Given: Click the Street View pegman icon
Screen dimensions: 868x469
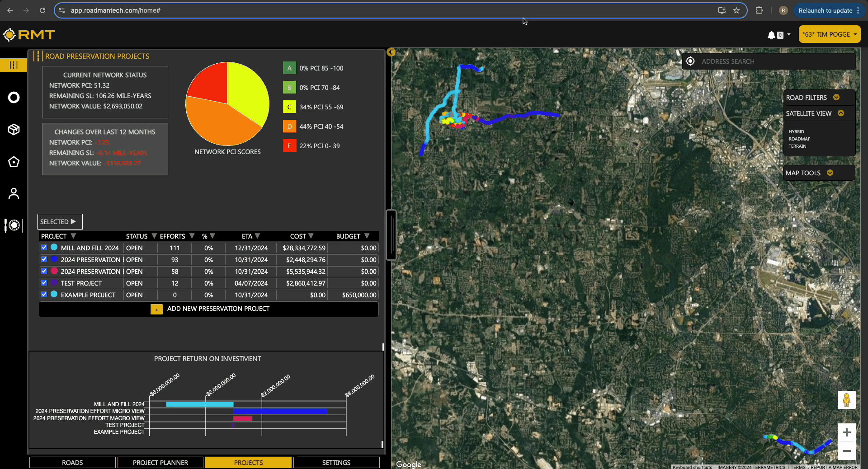Looking at the screenshot, I should (846, 400).
